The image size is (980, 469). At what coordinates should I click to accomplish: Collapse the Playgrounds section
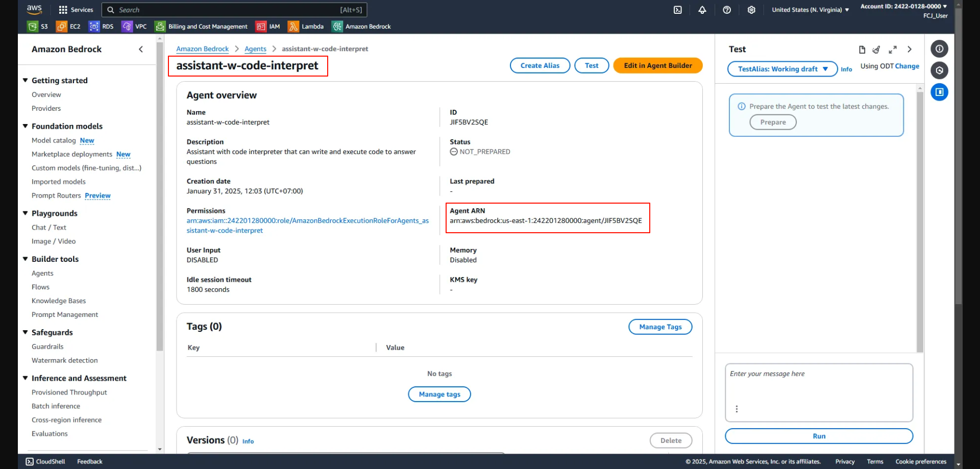click(x=25, y=213)
